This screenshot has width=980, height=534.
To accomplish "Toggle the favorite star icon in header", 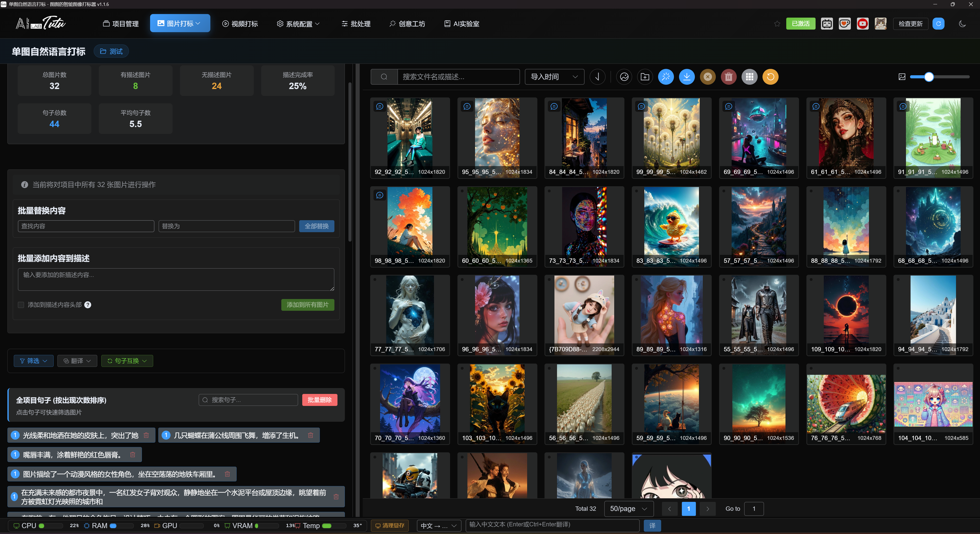I will pyautogui.click(x=777, y=23).
